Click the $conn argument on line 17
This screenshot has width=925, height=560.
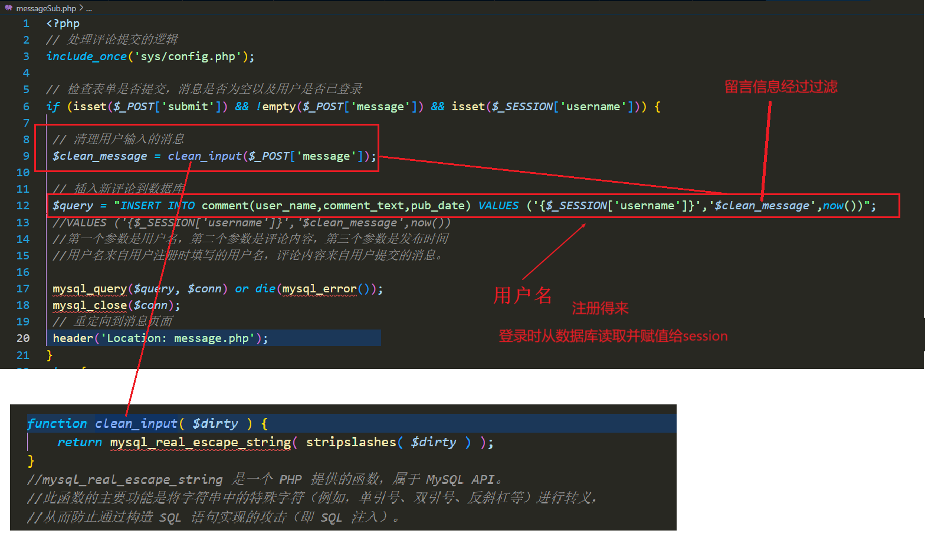205,289
